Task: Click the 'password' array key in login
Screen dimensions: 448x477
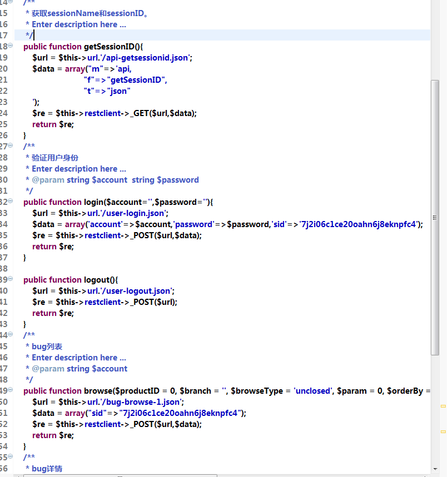Action: (194, 224)
